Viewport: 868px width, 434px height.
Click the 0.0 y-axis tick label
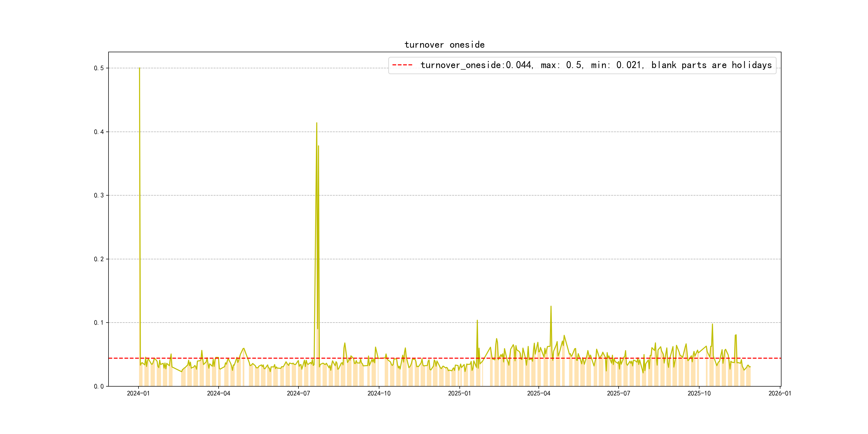pyautogui.click(x=99, y=386)
